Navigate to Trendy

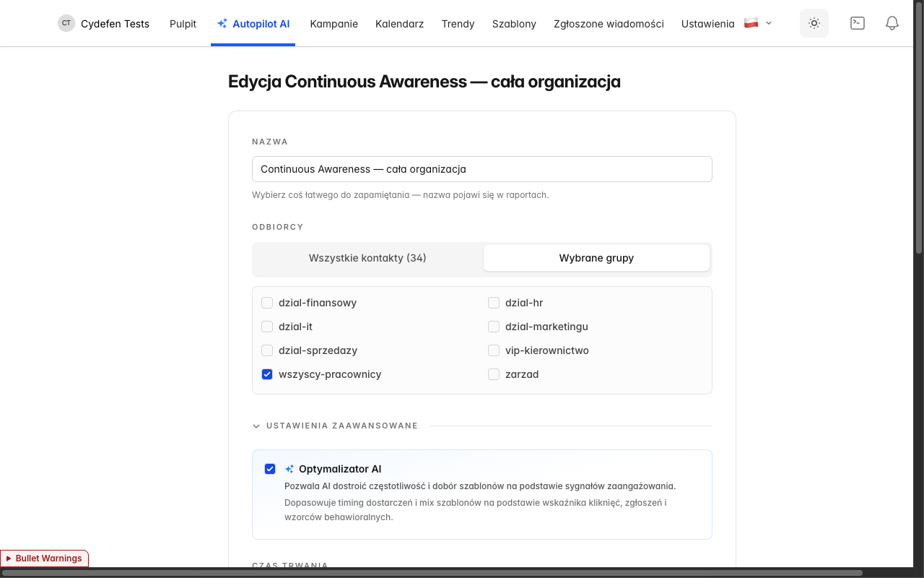click(x=458, y=24)
